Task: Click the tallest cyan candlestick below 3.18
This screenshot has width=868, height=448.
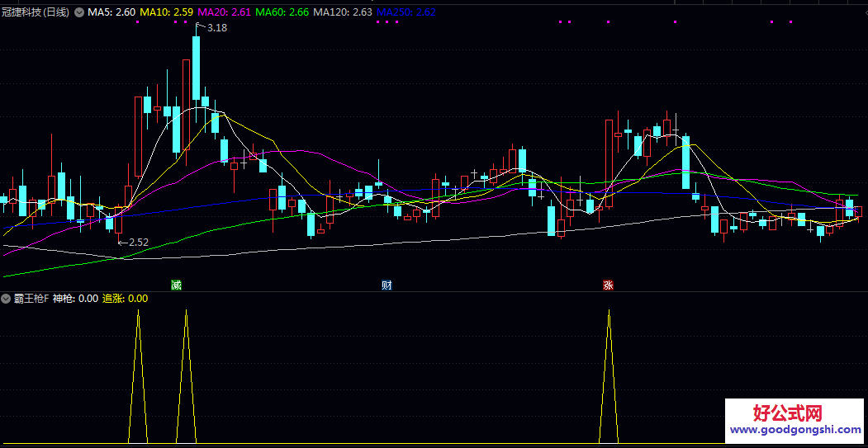Action: tap(197, 68)
